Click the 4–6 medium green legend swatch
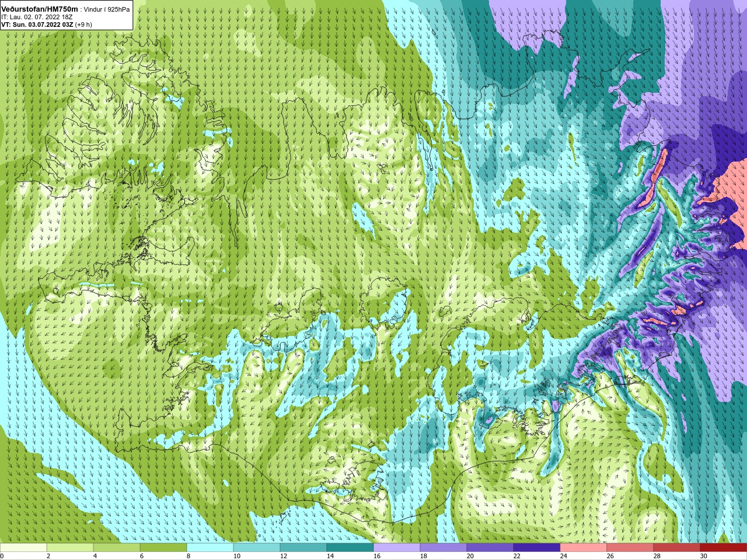 [117, 547]
